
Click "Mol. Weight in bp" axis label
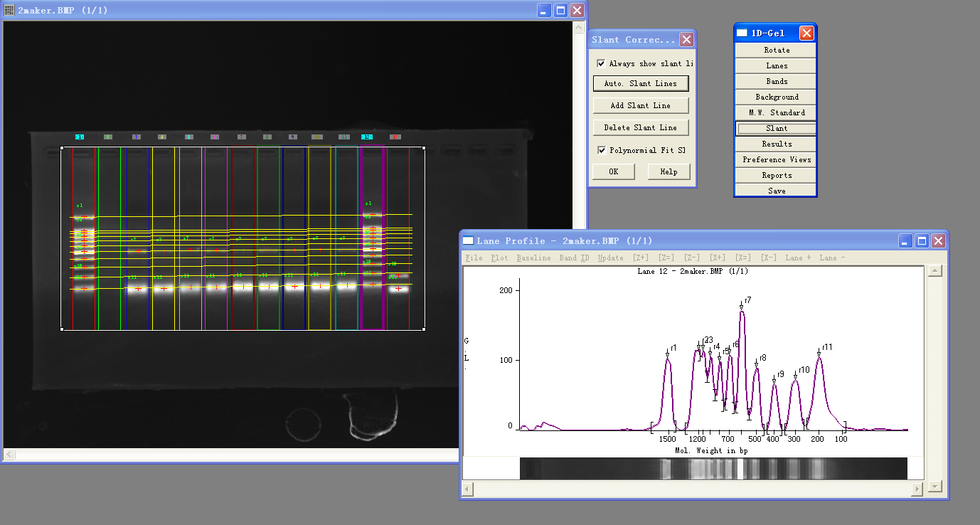pos(711,450)
